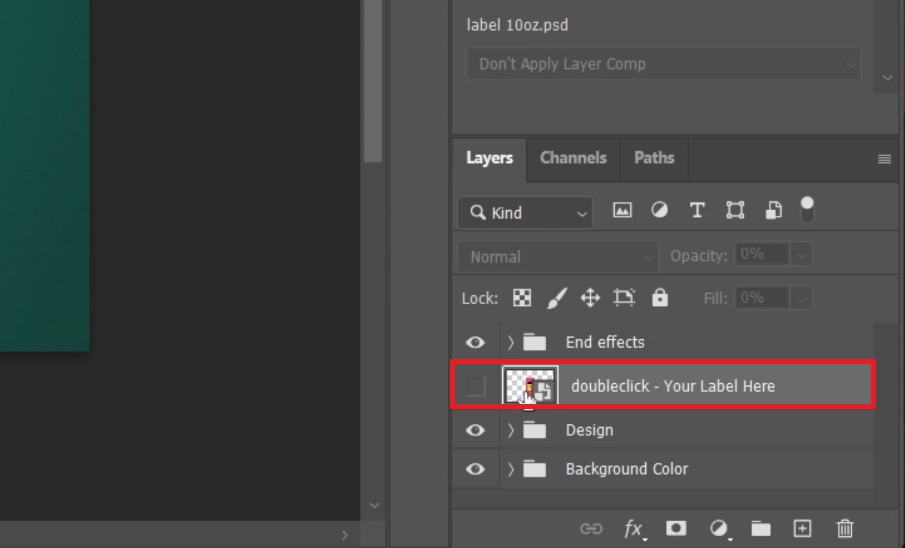Click the Opacity value field
This screenshot has height=548, width=905.
point(762,255)
